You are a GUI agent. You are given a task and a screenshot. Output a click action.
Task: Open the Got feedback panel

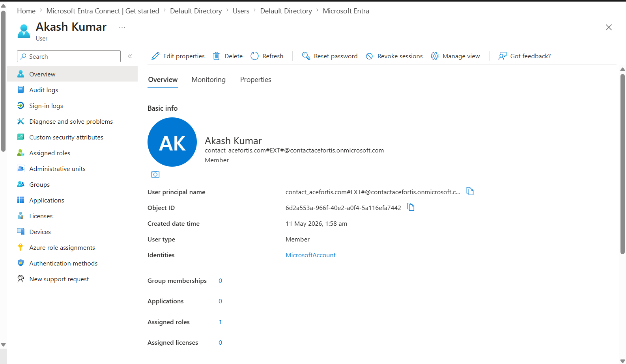pos(525,56)
